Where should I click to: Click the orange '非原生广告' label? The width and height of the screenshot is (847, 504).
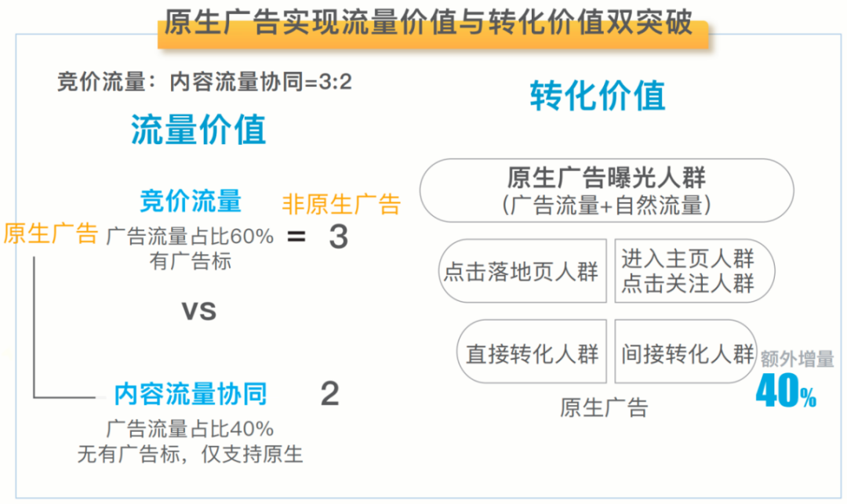(341, 204)
